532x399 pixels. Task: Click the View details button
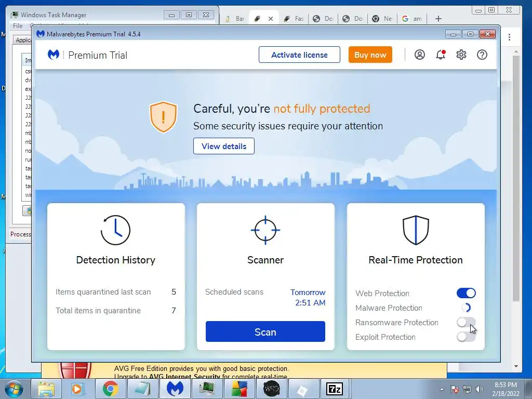click(224, 146)
